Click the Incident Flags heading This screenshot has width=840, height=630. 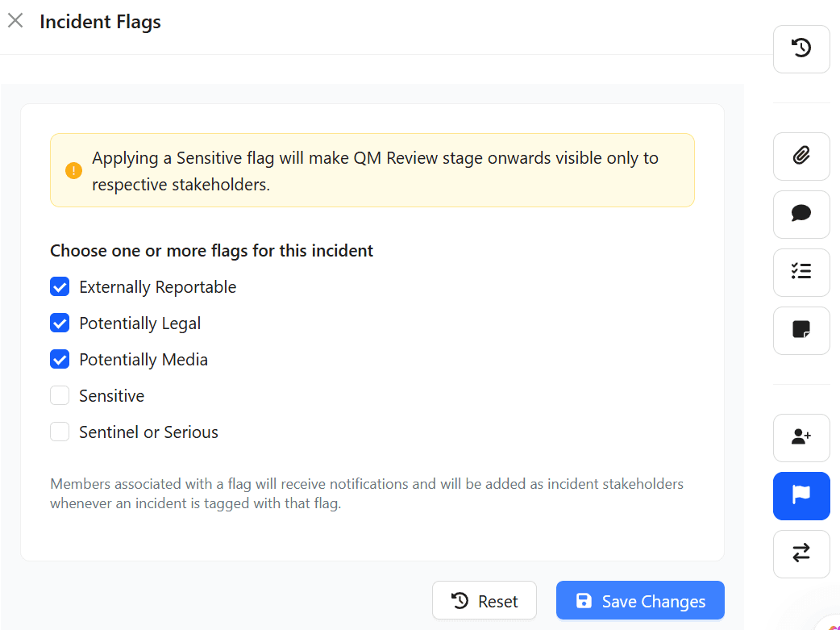[x=100, y=22]
